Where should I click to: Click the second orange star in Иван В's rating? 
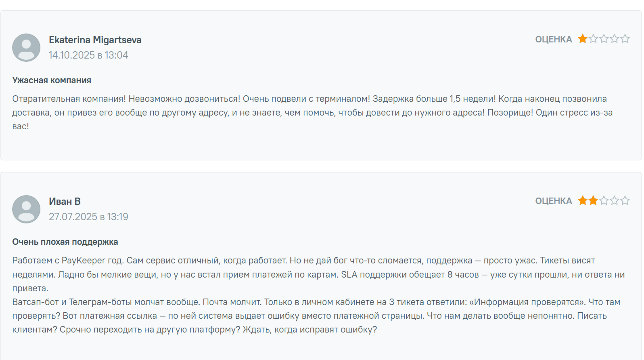(x=592, y=200)
